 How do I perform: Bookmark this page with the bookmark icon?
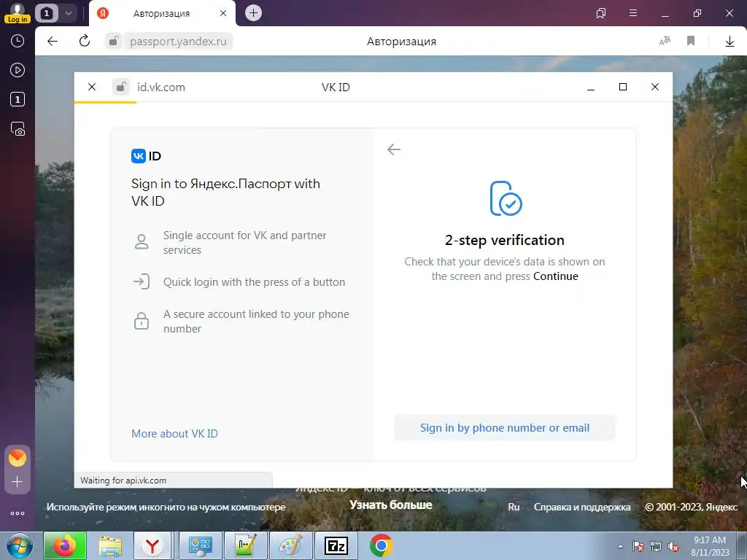pos(691,41)
